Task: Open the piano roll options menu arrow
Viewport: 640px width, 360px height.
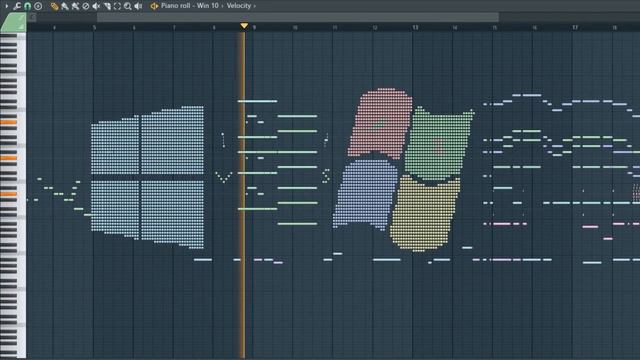Action: [7, 6]
